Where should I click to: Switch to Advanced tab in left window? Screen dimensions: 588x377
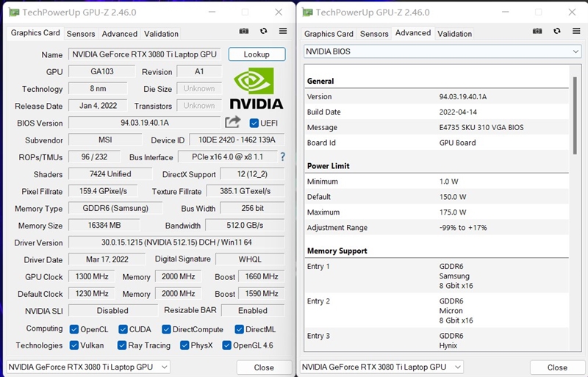pos(120,34)
